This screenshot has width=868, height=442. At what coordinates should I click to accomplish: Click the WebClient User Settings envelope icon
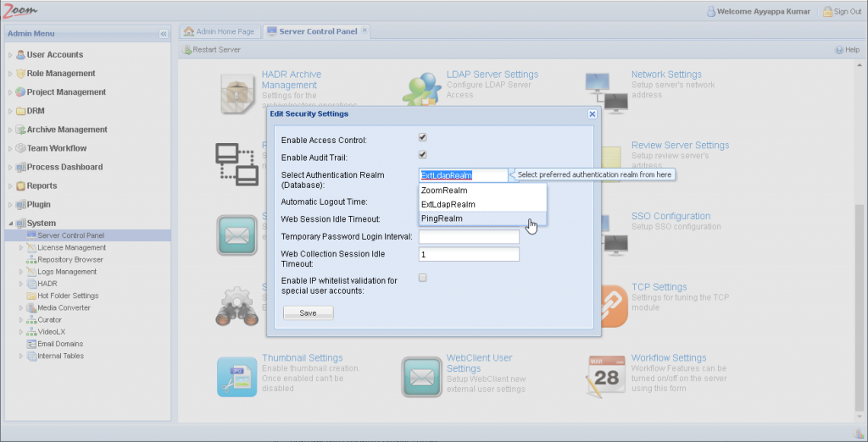point(421,377)
